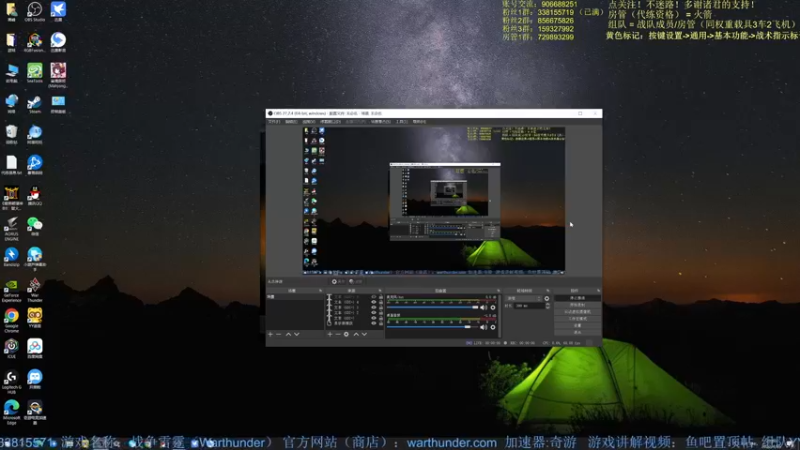Toggle visibility of top source in list
The height and width of the screenshot is (450, 800).
[x=373, y=297]
